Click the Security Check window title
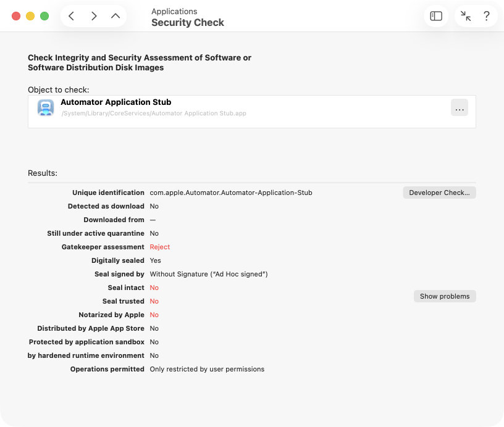 (x=187, y=22)
